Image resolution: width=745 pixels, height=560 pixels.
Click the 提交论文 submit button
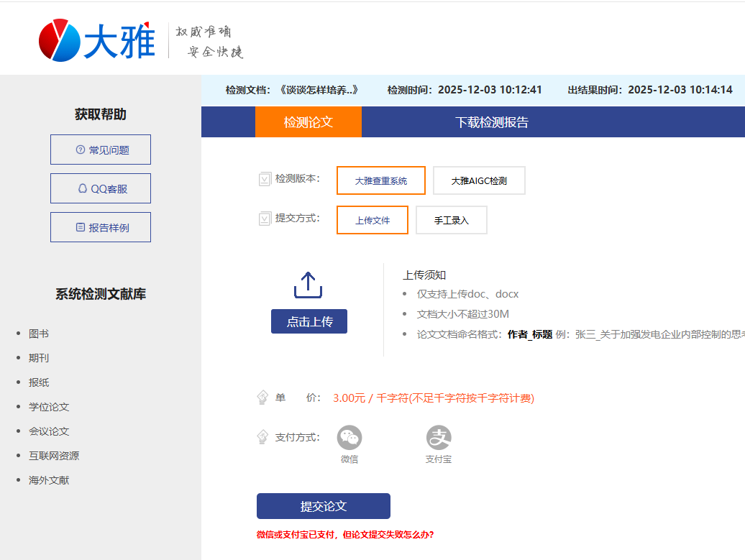[x=323, y=506]
